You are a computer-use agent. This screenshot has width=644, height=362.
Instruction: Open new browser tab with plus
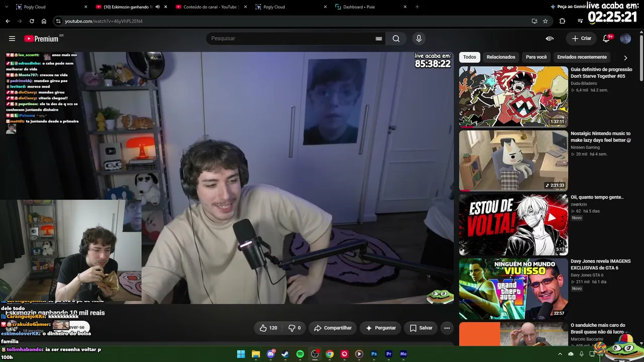417,7
